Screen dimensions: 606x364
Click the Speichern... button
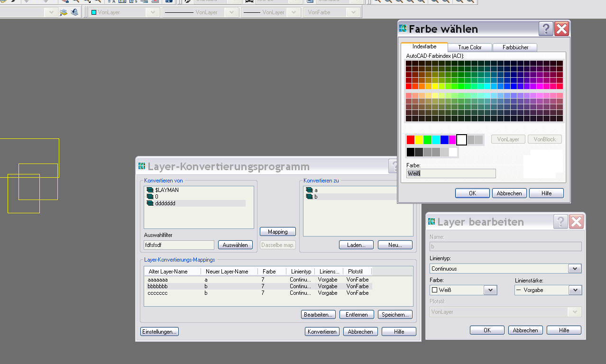coord(395,315)
